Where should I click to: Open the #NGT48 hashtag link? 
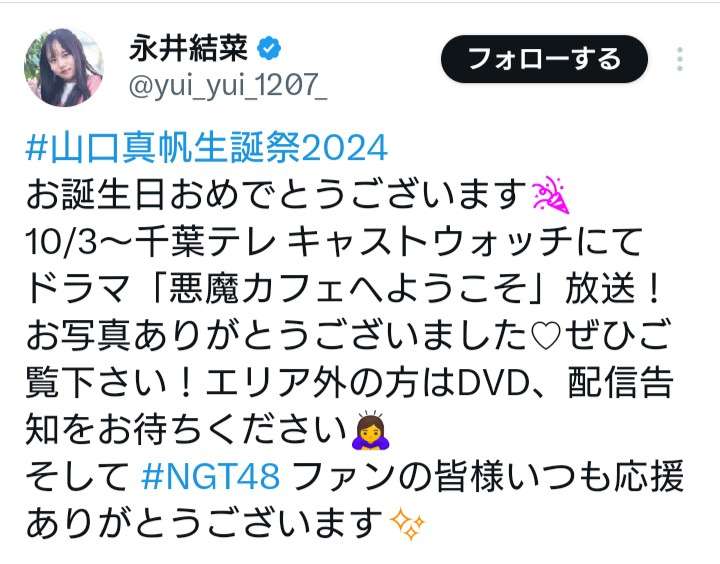211,475
